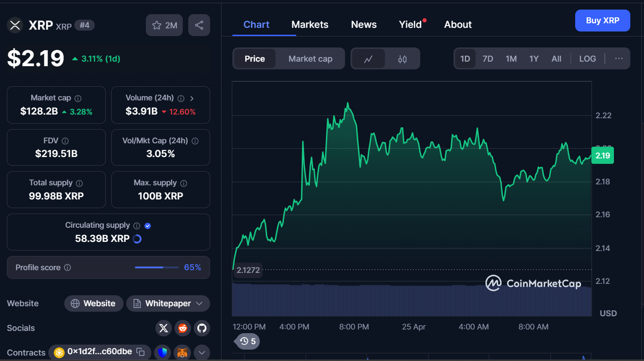This screenshot has width=644, height=361.
Task: Click the 3.05% Vol/Mkt Cap value
Action: coord(160,154)
